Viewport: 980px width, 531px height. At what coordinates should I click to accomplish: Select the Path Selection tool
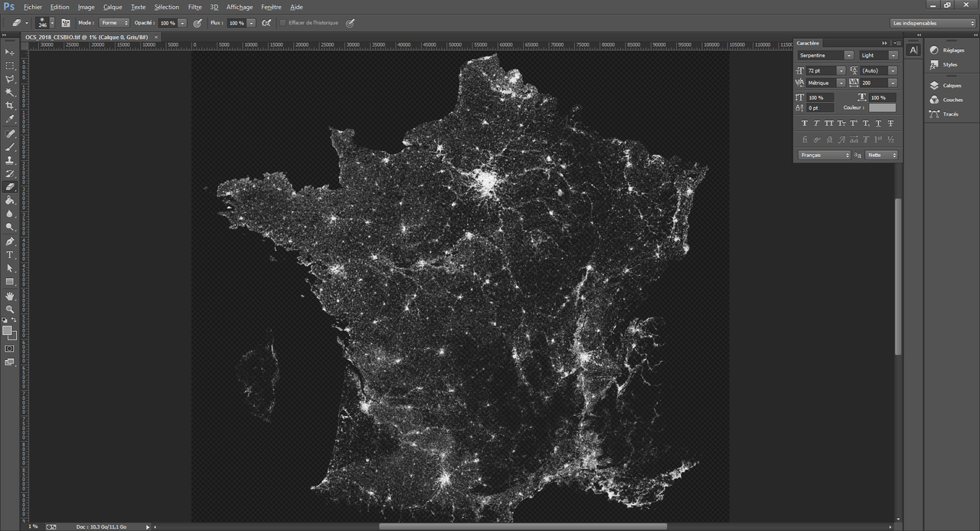pos(10,268)
